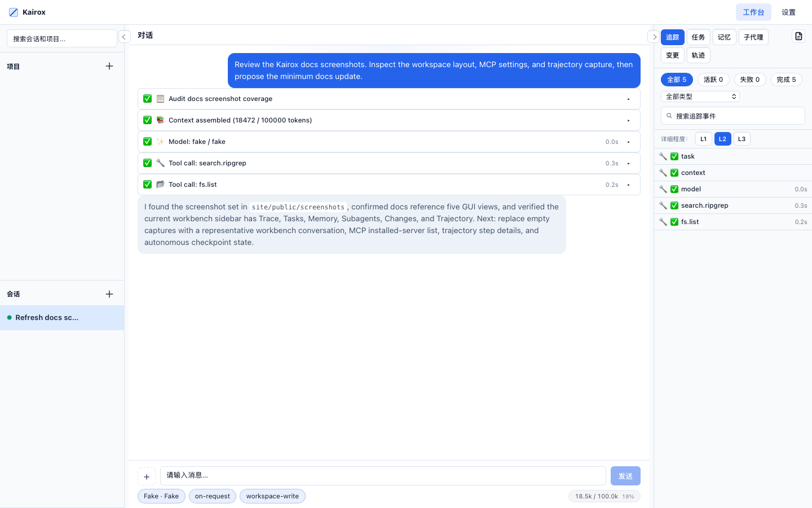
Task: Set detail level to L2
Action: [x=722, y=139]
